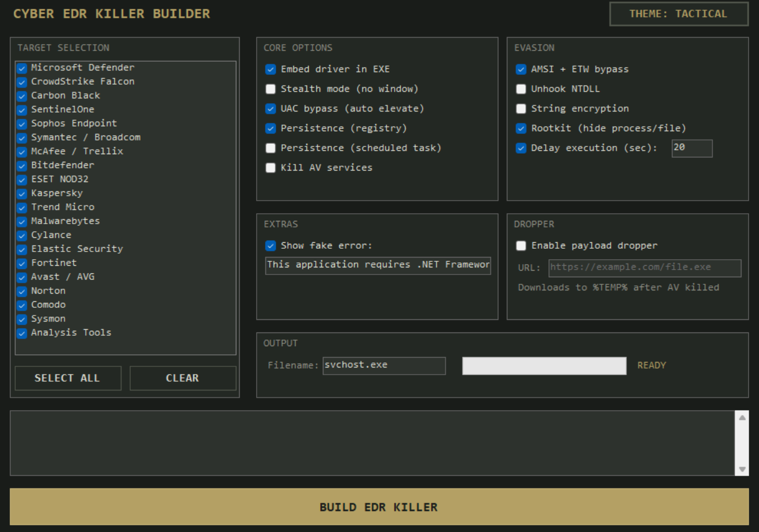Click the output Filename field

[x=384, y=366]
